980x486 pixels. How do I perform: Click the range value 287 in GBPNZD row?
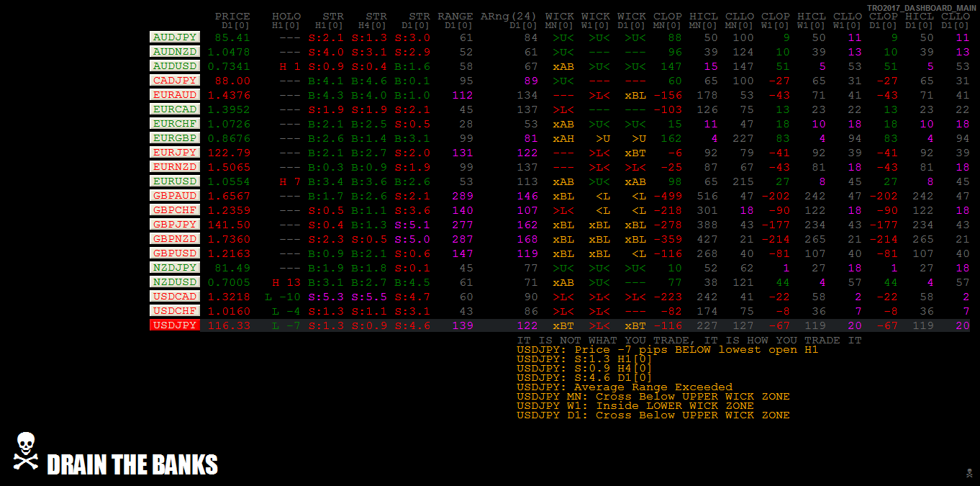point(463,239)
